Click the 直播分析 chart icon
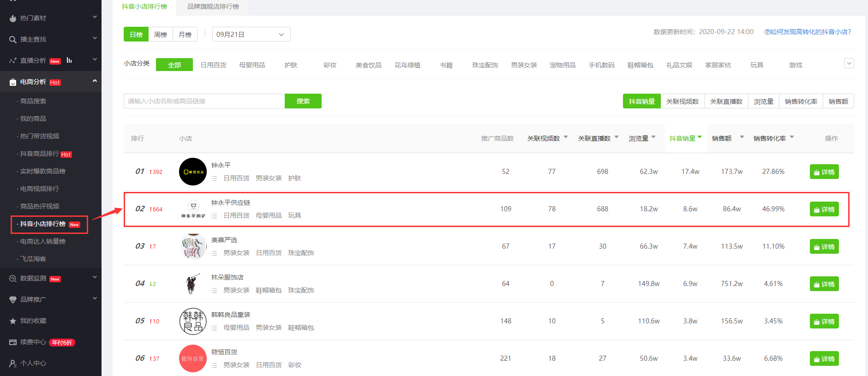This screenshot has width=868, height=376. pos(13,61)
